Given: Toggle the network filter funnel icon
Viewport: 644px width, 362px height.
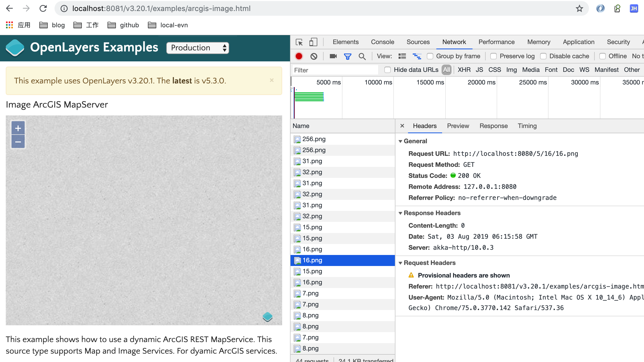Looking at the screenshot, I should coord(347,56).
